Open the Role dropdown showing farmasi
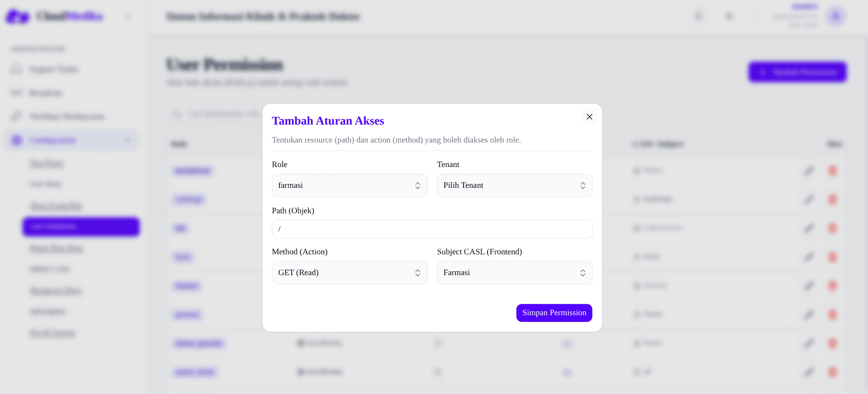This screenshot has height=394, width=868. click(x=349, y=185)
